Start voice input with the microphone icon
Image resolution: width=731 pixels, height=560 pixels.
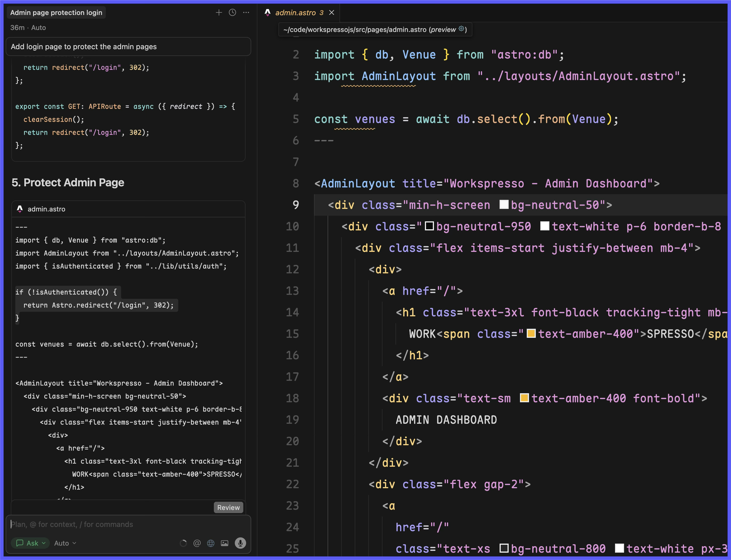(240, 543)
